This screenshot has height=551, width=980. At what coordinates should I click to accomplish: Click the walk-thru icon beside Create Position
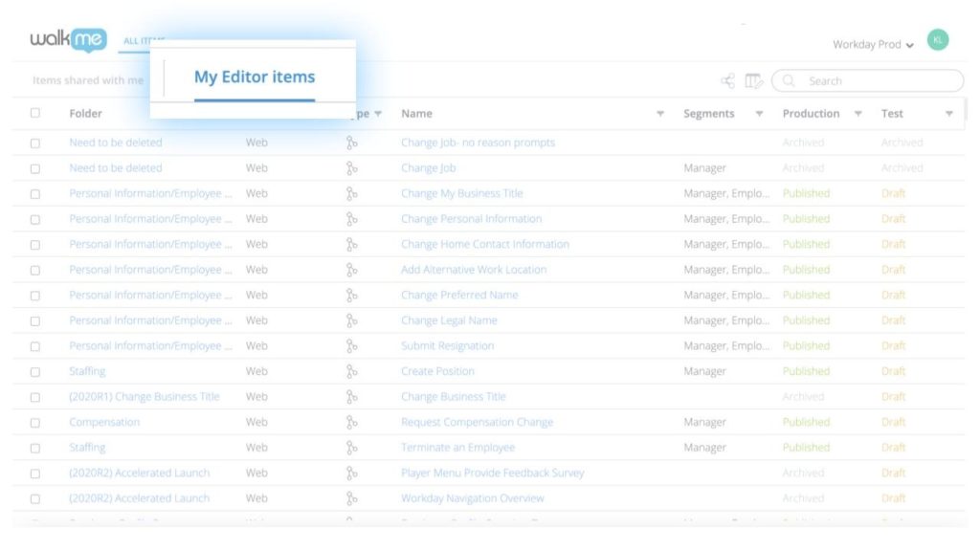click(354, 371)
